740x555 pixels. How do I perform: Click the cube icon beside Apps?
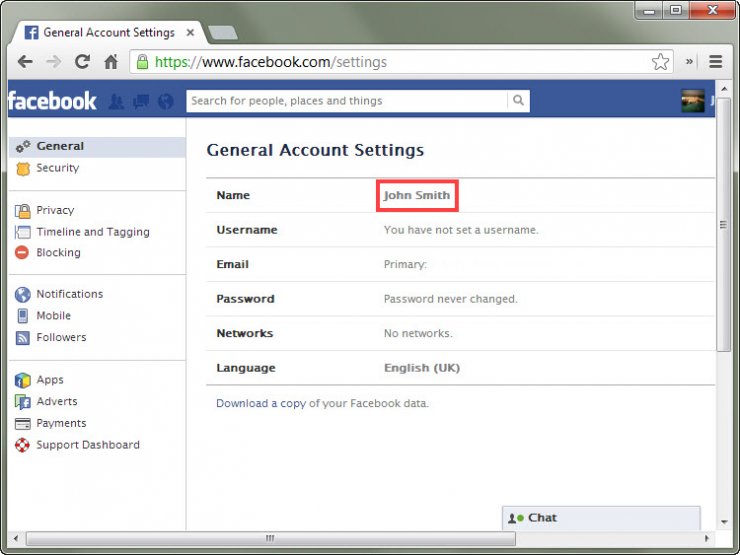click(22, 380)
